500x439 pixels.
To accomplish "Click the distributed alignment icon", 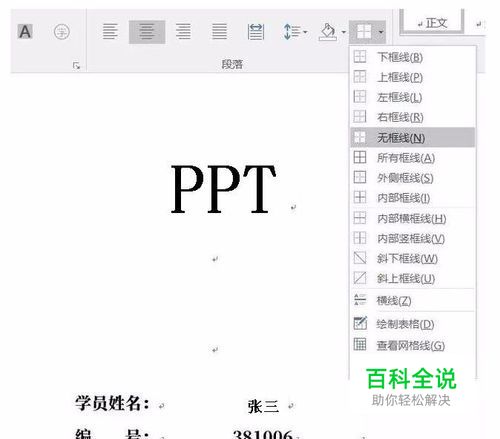I will point(256,32).
